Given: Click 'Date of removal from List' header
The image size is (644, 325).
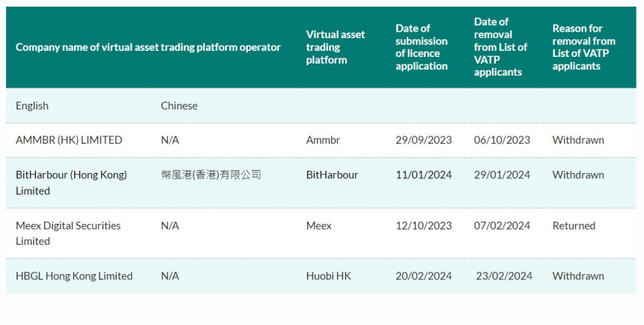Looking at the screenshot, I should pos(500,47).
